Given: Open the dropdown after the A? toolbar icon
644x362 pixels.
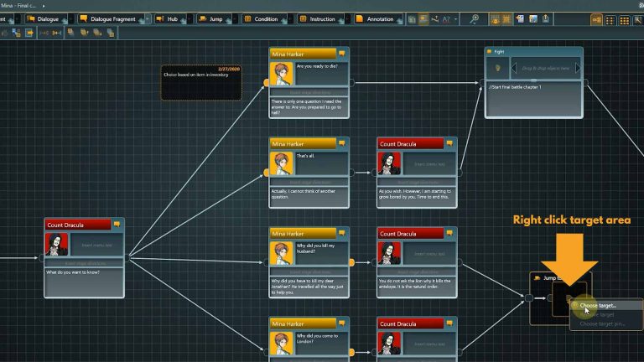Looking at the screenshot, I should (x=455, y=19).
